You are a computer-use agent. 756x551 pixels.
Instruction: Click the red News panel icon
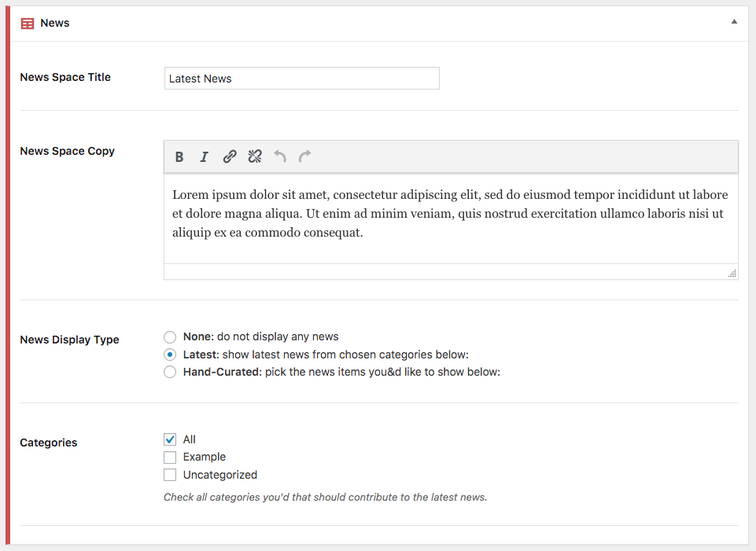coord(28,23)
